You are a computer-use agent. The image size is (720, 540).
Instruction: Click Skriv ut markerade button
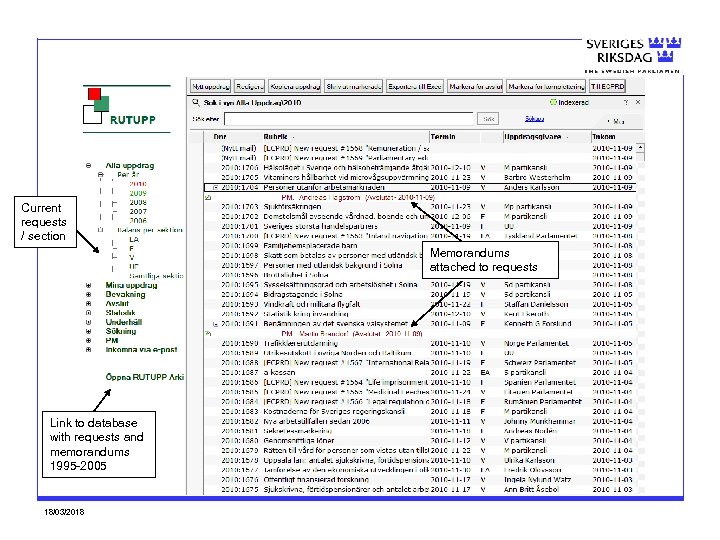click(354, 86)
